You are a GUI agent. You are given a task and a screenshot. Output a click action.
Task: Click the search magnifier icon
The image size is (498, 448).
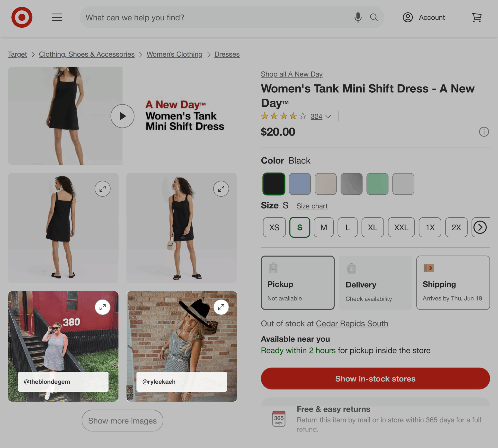pyautogui.click(x=373, y=17)
